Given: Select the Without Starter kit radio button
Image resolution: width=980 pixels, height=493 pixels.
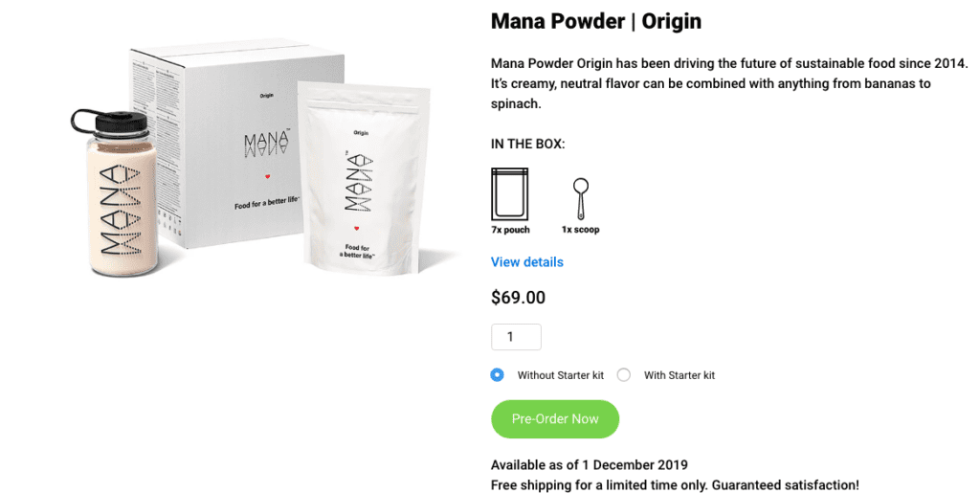Looking at the screenshot, I should point(497,375).
